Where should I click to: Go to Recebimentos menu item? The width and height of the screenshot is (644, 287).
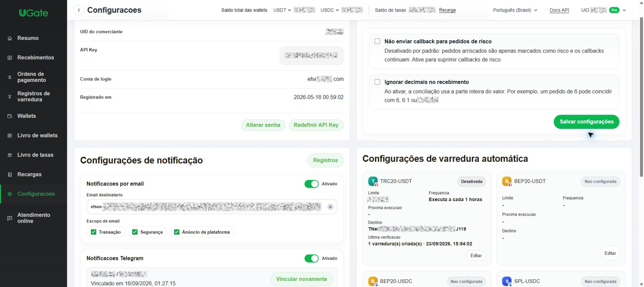[x=34, y=58]
